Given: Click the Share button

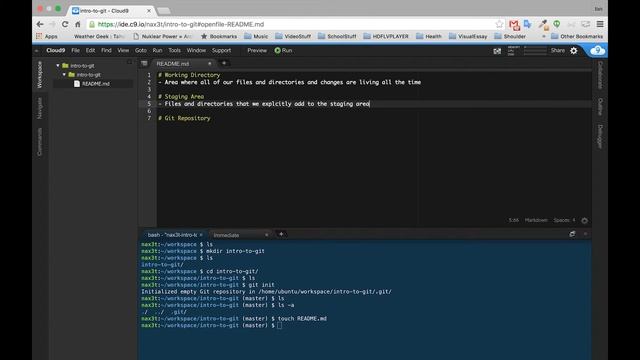Looking at the screenshot, I should coord(558,51).
